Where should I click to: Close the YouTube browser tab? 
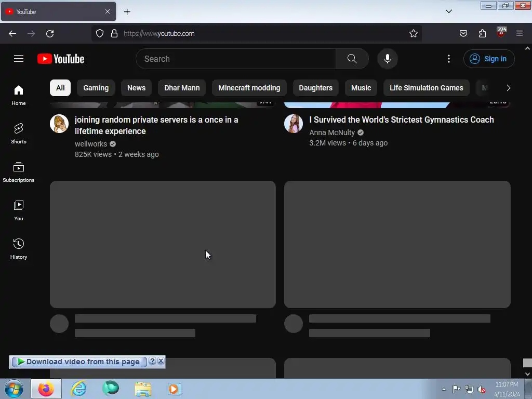(x=107, y=11)
